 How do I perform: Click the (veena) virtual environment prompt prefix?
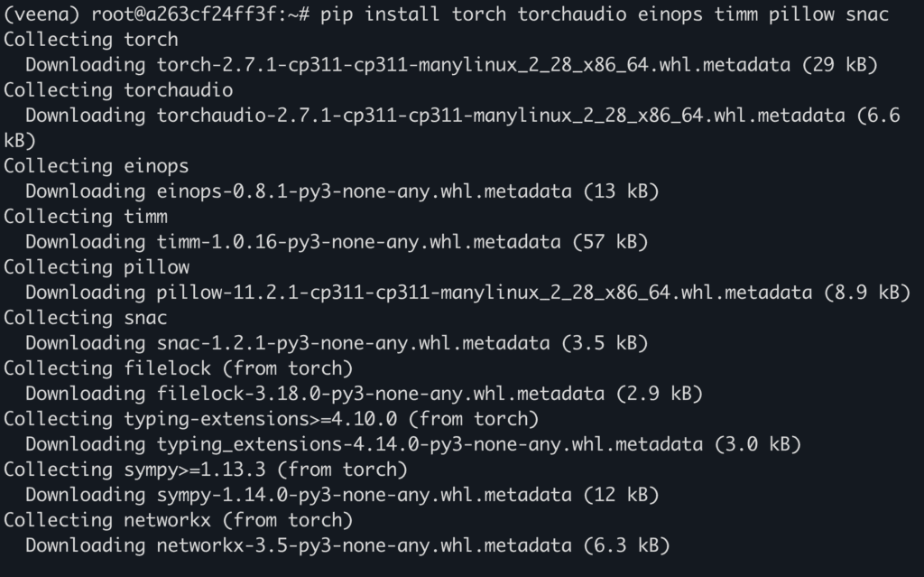click(x=42, y=14)
